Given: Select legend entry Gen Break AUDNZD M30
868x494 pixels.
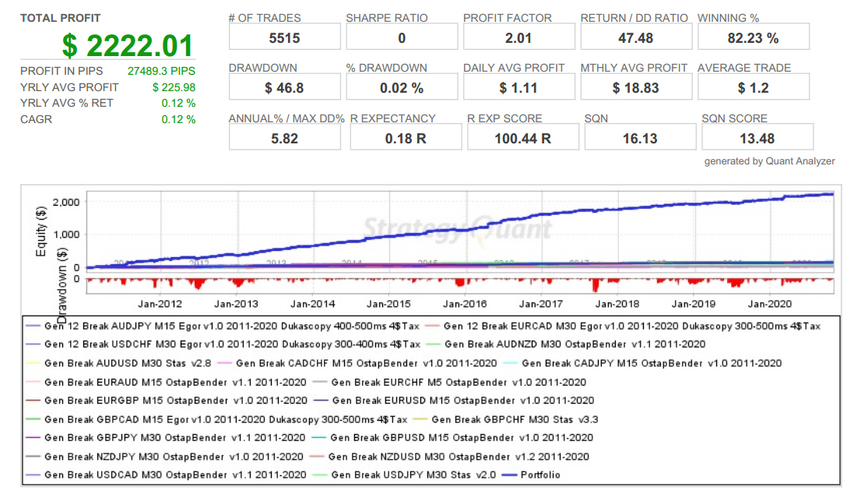Looking at the screenshot, I should coord(566,344).
